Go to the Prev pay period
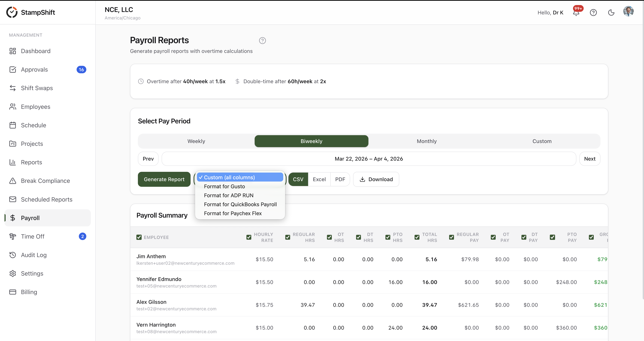 [148, 159]
